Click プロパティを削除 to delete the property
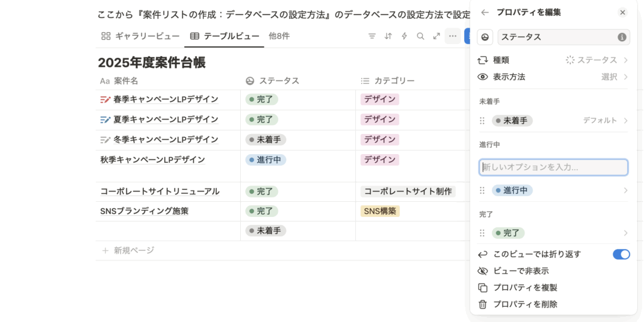The image size is (644, 322). click(x=525, y=304)
